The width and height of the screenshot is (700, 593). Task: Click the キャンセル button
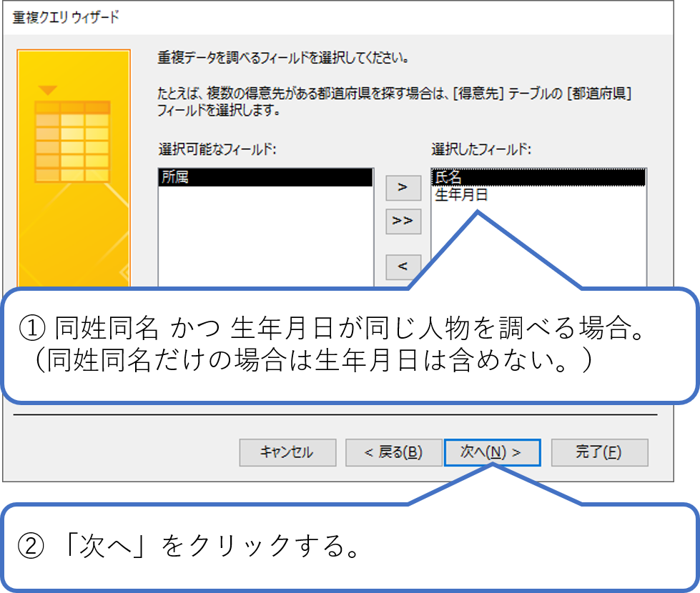point(287,452)
